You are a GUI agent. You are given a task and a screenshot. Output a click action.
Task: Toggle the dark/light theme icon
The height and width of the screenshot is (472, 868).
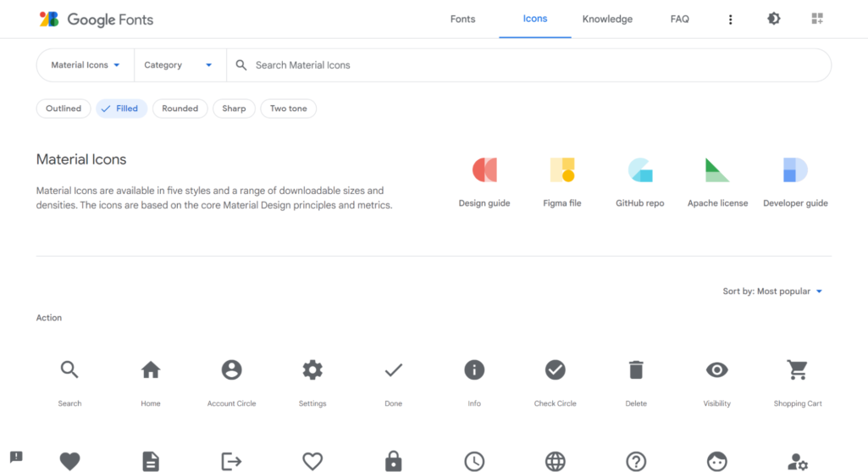pyautogui.click(x=773, y=19)
